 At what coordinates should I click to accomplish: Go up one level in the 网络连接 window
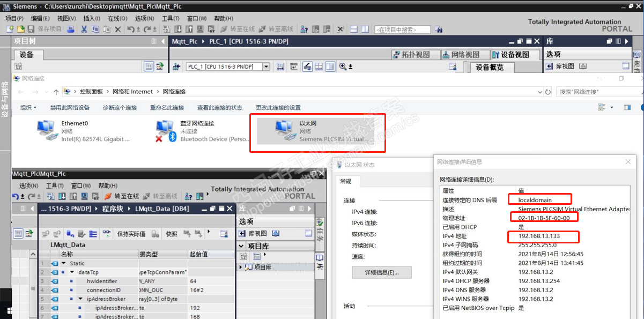tap(56, 92)
